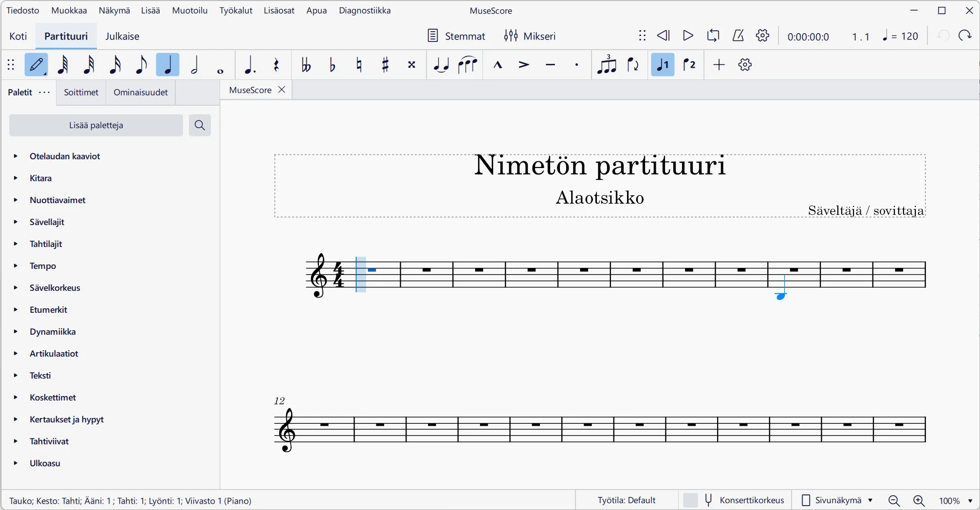The width and height of the screenshot is (980, 510).
Task: Switch to voice 2
Action: [x=689, y=65]
